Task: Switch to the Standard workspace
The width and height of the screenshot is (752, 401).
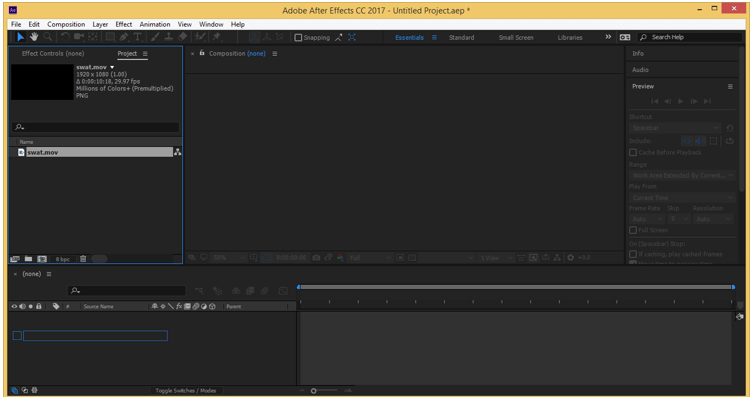Action: pos(461,37)
